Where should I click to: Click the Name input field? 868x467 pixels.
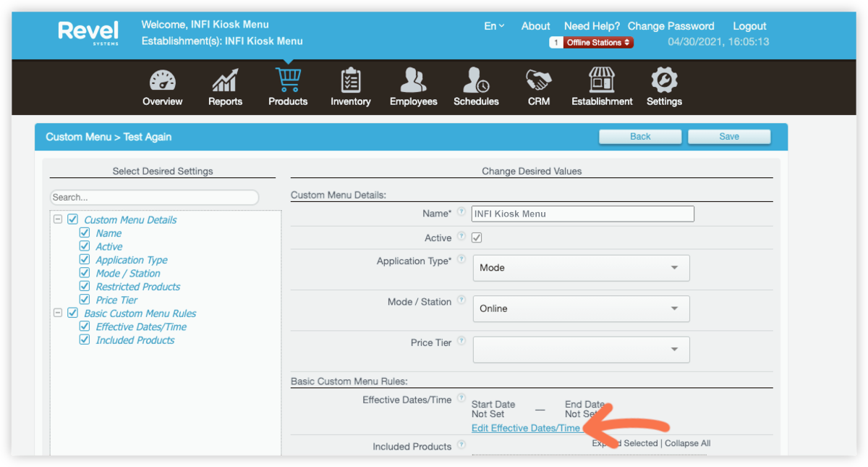tap(583, 214)
